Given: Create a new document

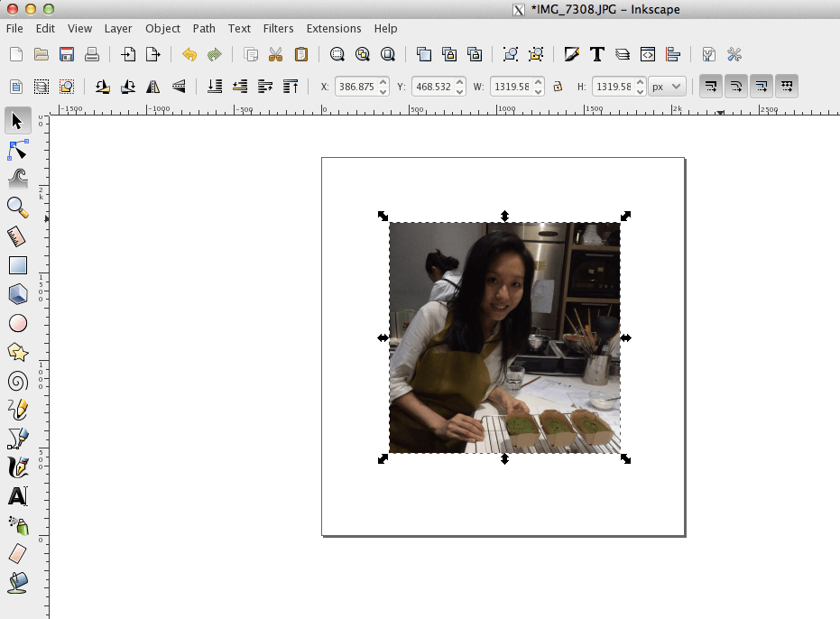Looking at the screenshot, I should [x=16, y=54].
